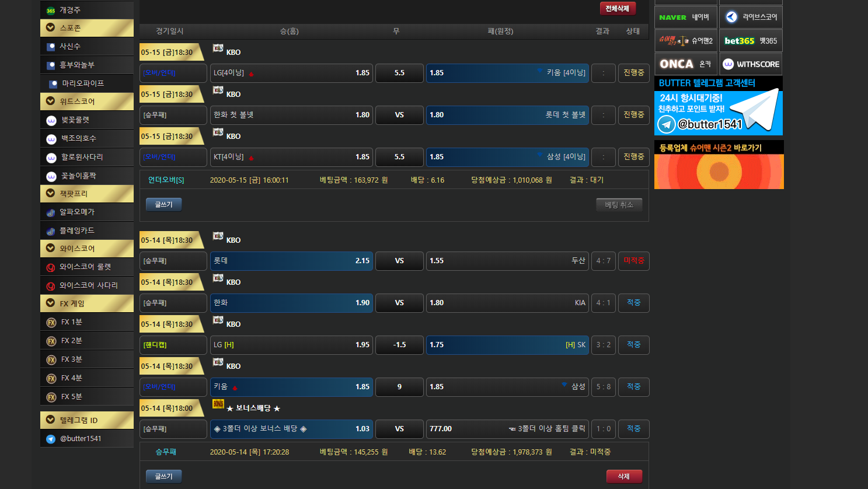Click the 알파오메가 game icon
The width and height of the screenshot is (868, 489).
51,212
